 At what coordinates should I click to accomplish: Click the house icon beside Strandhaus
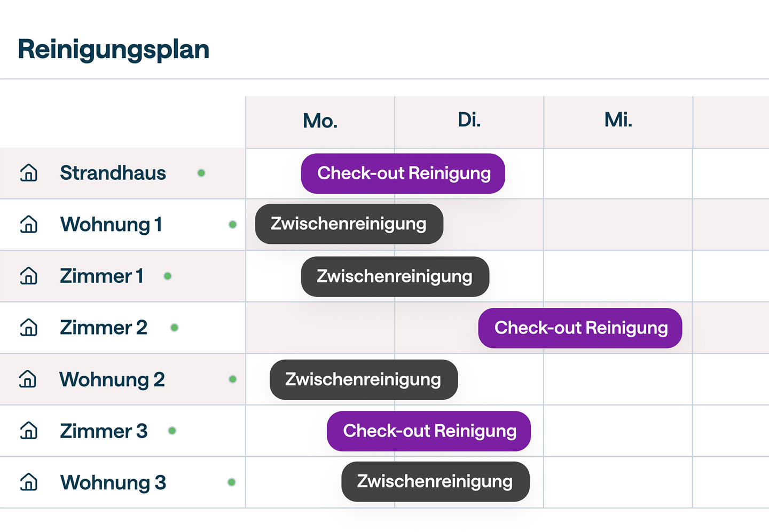(29, 173)
